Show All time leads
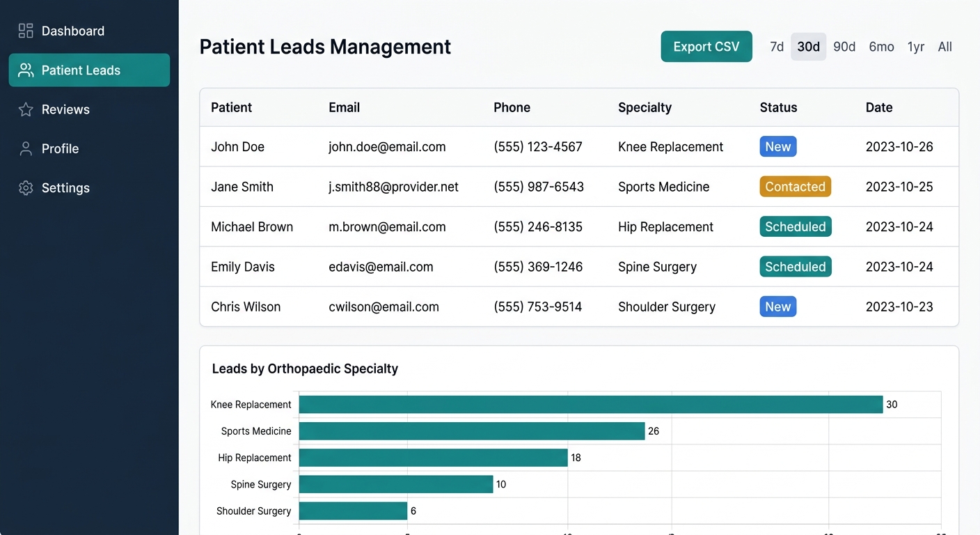Image resolution: width=980 pixels, height=535 pixels. click(x=945, y=47)
